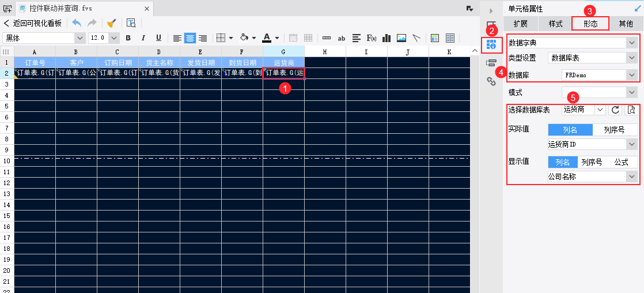Switch to the 形态 tab
The image size is (644, 293).
coord(590,24)
